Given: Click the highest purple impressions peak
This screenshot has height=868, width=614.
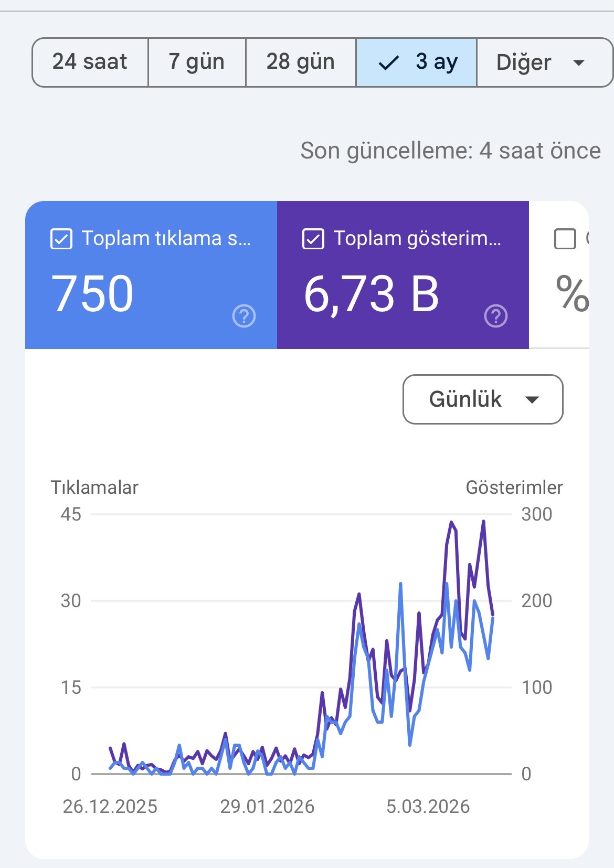Looking at the screenshot, I should pyautogui.click(x=483, y=521).
